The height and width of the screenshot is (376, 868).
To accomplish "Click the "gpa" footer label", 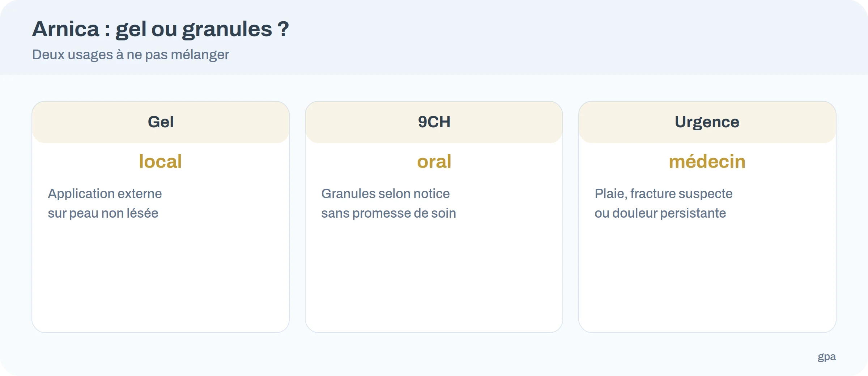I will point(827,357).
